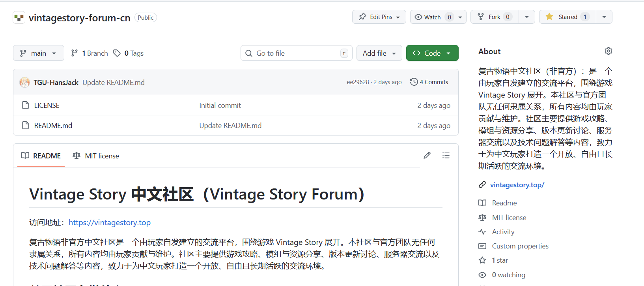Open the README.md file
The height and width of the screenshot is (286, 644).
[x=53, y=126]
